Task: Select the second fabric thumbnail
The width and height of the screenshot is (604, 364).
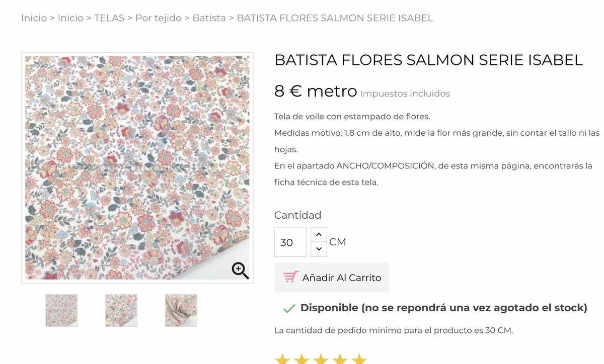Action: [x=121, y=310]
